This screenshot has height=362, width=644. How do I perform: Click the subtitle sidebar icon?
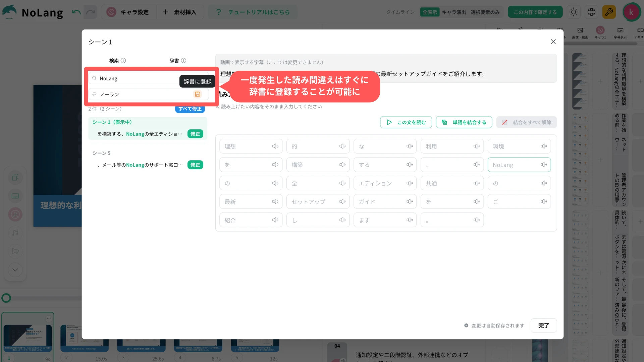15,196
